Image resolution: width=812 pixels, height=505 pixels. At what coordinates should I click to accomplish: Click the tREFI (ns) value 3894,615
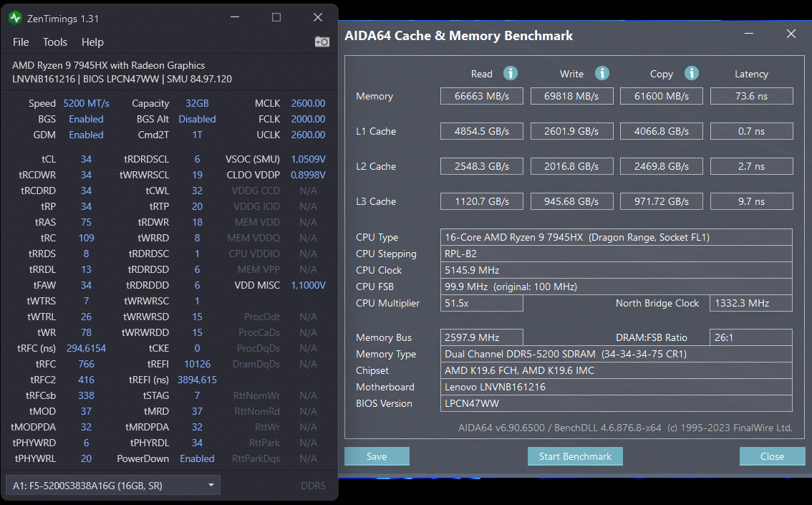pos(198,380)
